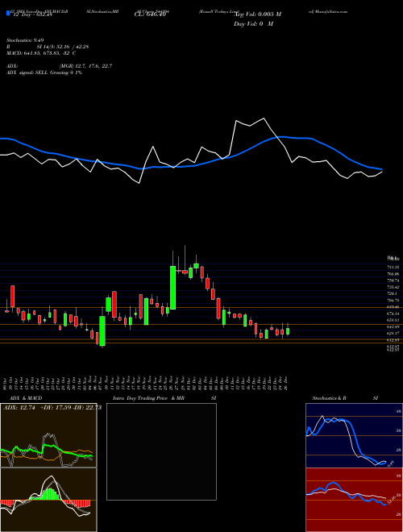Click the blue 12 Day SMA legend square
403x532 pixels.
click(x=8, y=13)
